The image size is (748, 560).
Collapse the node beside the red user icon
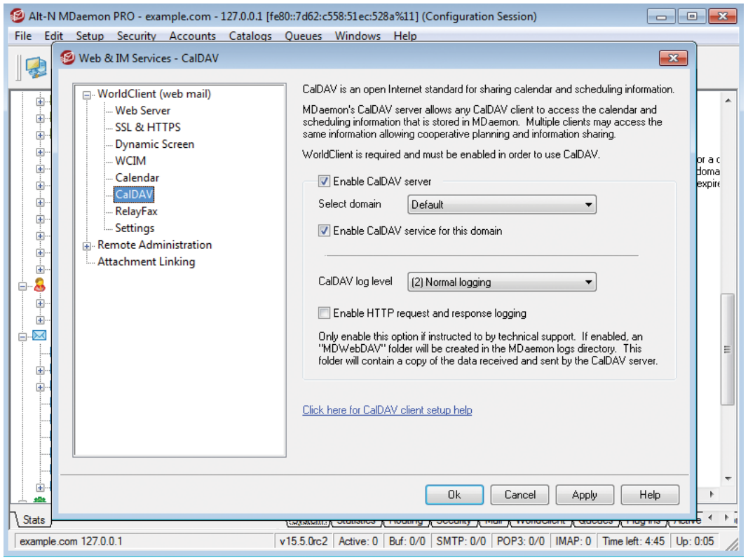click(22, 286)
